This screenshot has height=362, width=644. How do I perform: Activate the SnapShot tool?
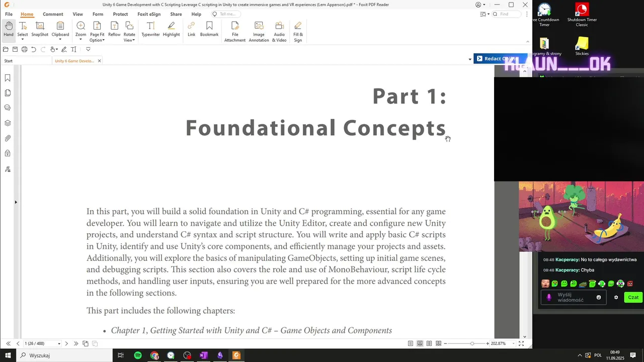(x=40, y=29)
